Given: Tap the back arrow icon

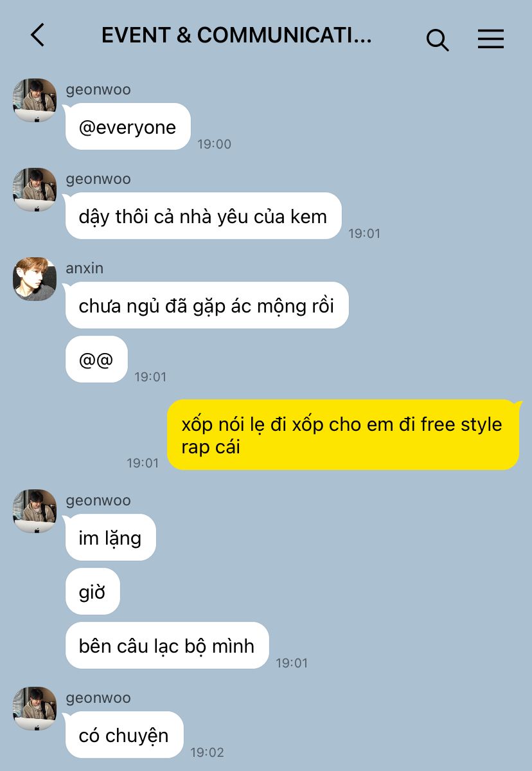Looking at the screenshot, I should pos(38,35).
